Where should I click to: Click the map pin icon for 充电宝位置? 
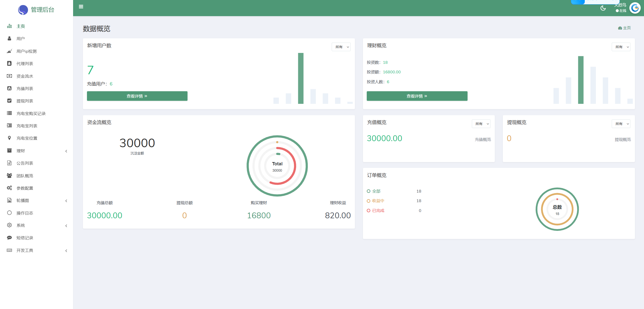click(9, 138)
